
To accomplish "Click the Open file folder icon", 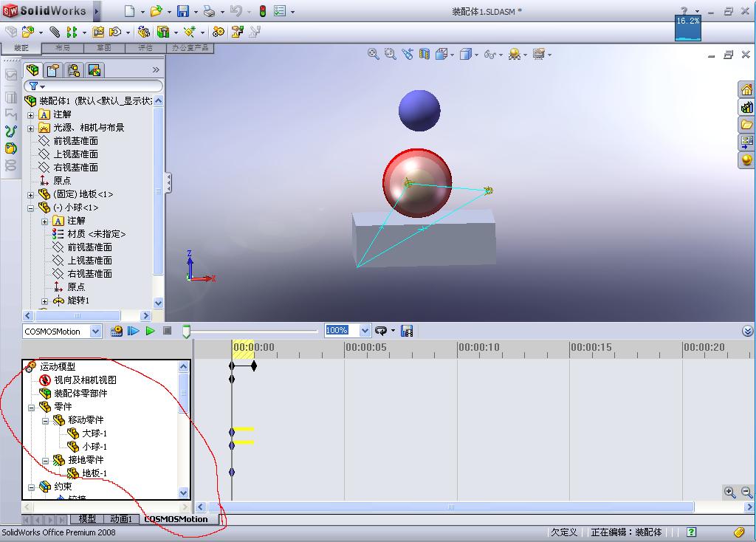I will coord(156,10).
